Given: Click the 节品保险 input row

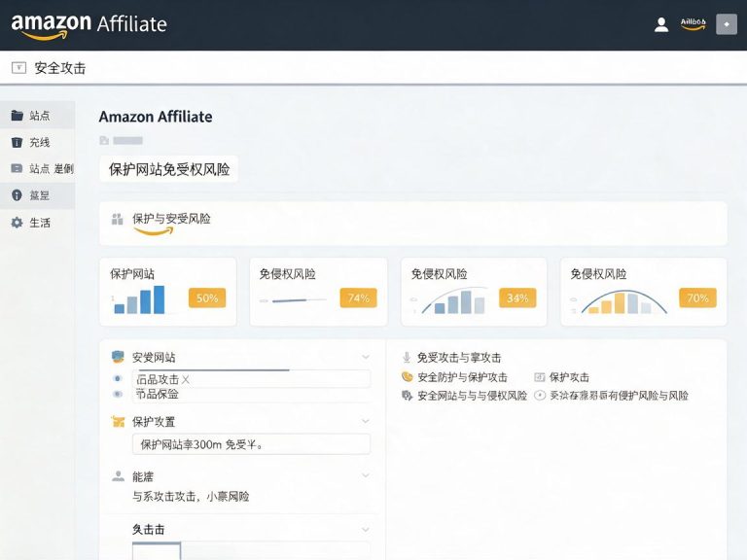Looking at the screenshot, I should click(x=251, y=395).
